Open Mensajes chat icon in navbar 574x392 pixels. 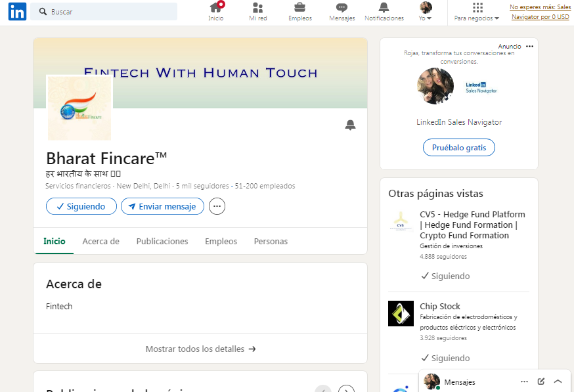click(x=342, y=11)
